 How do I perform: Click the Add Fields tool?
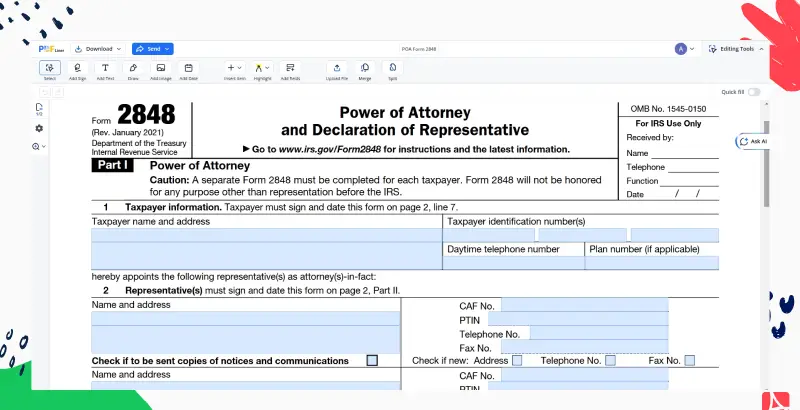tap(290, 68)
